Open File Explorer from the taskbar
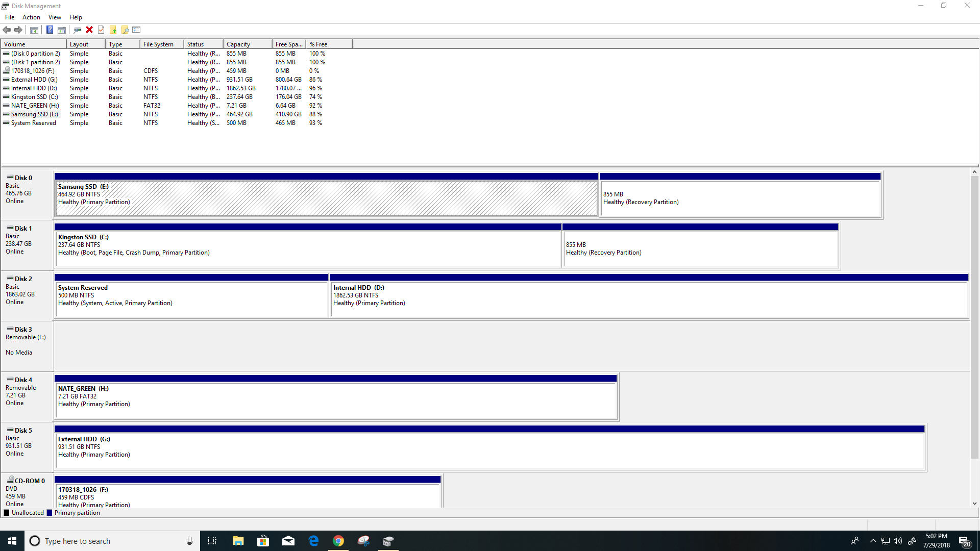Viewport: 980px width, 551px height. pos(238,541)
